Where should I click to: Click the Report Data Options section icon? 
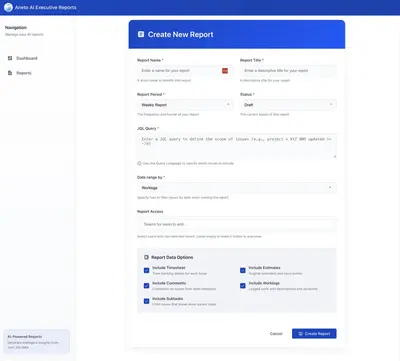[x=146, y=257]
